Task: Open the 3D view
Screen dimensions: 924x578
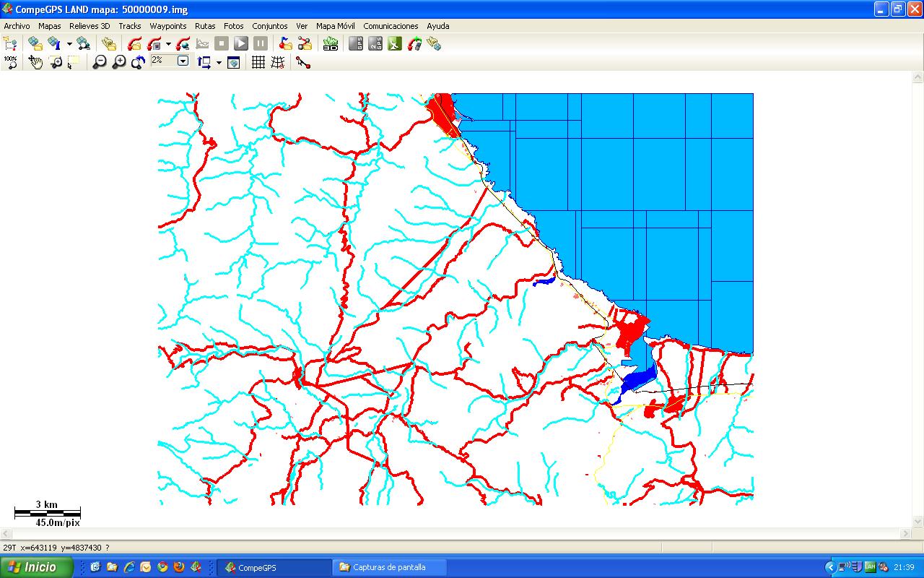Action: tap(330, 44)
